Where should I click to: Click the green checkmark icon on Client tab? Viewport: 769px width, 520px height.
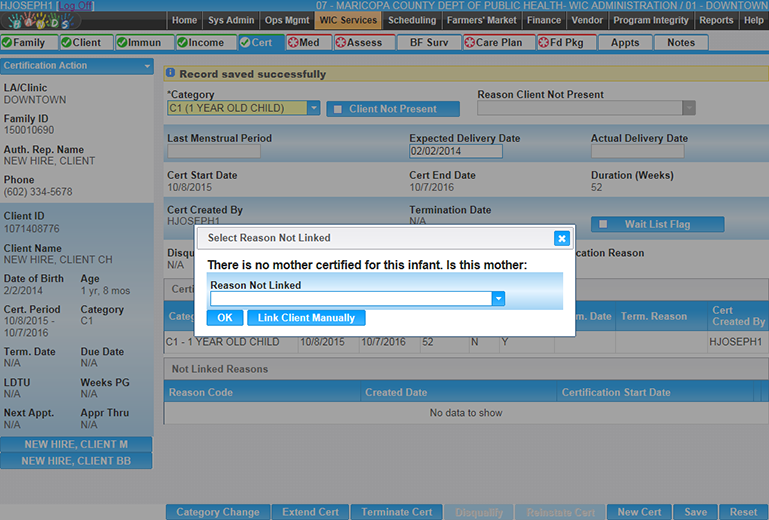point(66,43)
